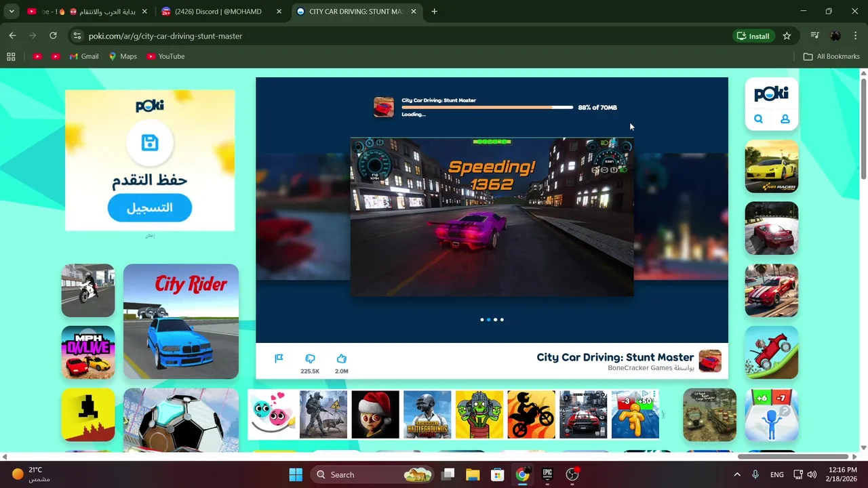Viewport: 868px width, 488px height.
Task: Open the Chrome profile avatar icon
Action: click(x=835, y=36)
